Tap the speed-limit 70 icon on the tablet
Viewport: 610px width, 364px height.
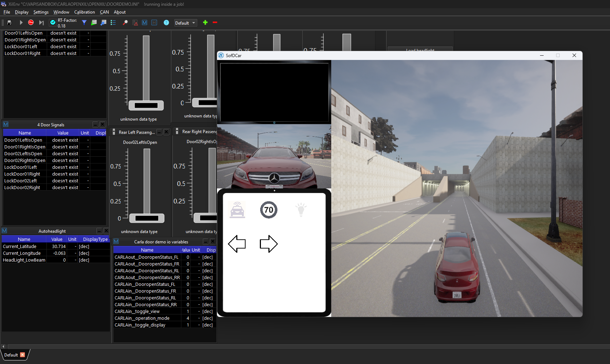[x=269, y=210]
